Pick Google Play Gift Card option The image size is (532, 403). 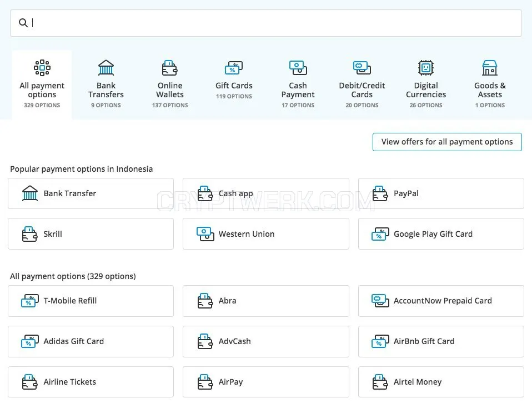pos(441,234)
